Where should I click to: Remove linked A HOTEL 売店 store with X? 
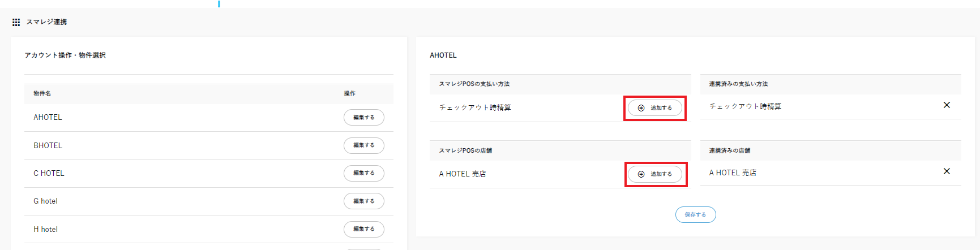[946, 171]
